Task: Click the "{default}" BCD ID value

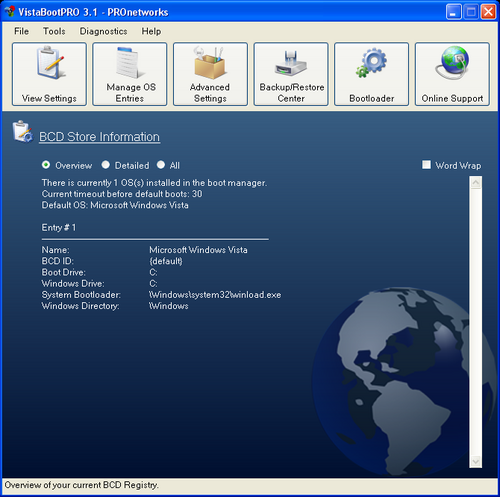Action: [x=166, y=261]
